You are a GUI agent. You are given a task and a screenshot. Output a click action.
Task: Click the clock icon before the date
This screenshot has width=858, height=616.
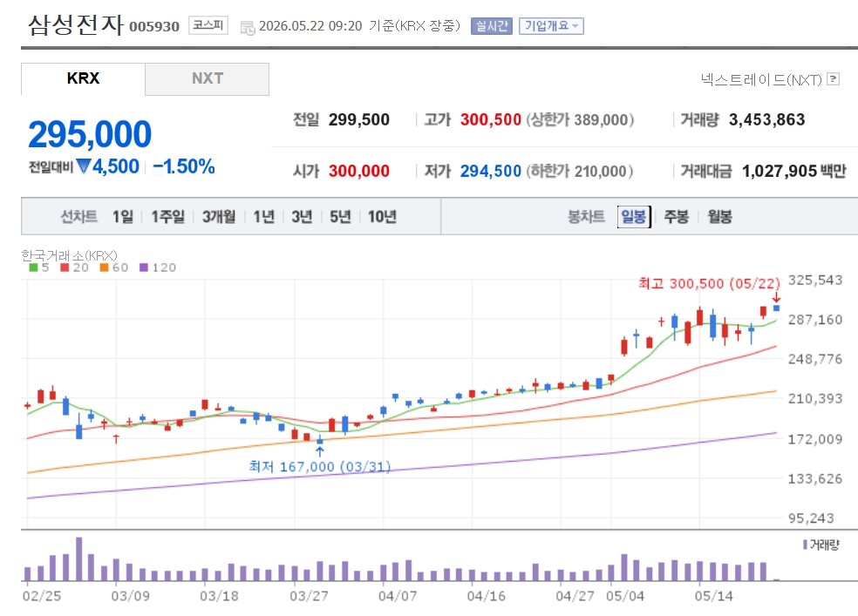(248, 27)
